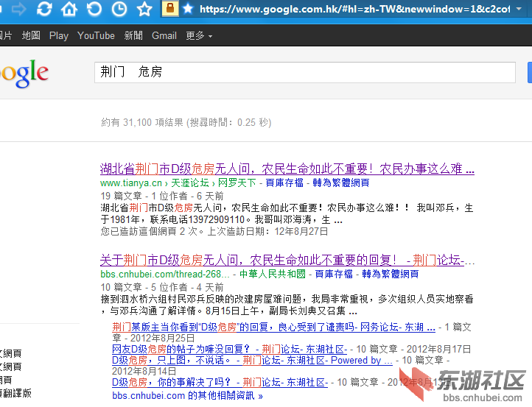The image size is (532, 407).
Task: Open 网罗天下 breadcrumb link
Action: 237,183
